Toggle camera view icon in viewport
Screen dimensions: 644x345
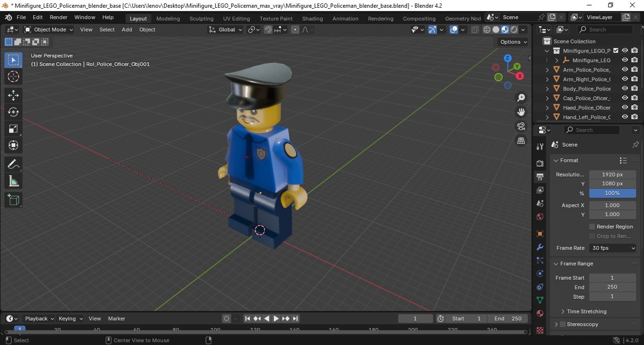pos(521,126)
